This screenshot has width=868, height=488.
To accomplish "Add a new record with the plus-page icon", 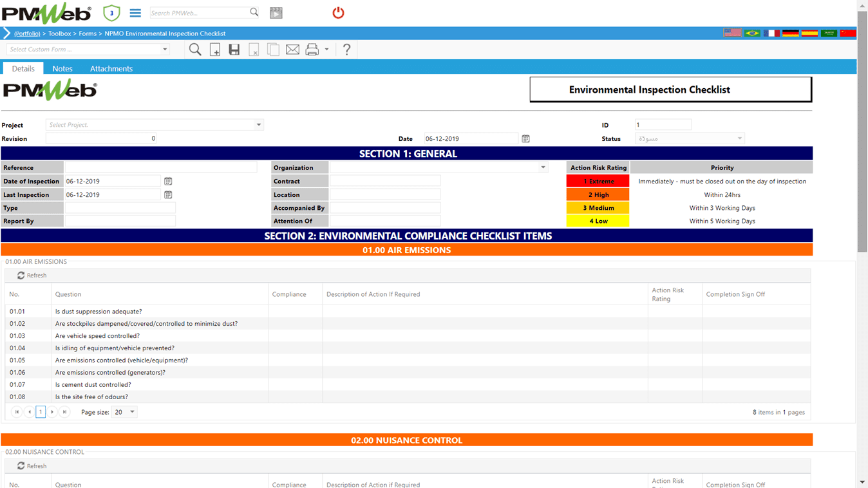I will (215, 50).
